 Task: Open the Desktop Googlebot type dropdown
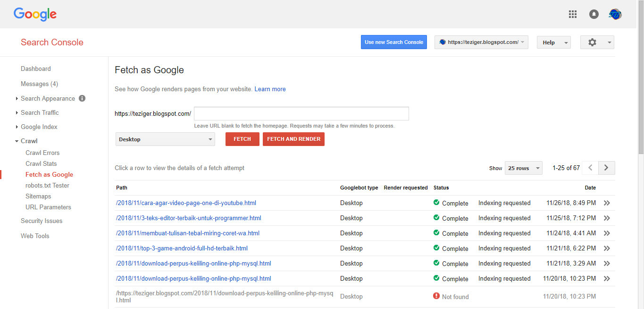165,139
